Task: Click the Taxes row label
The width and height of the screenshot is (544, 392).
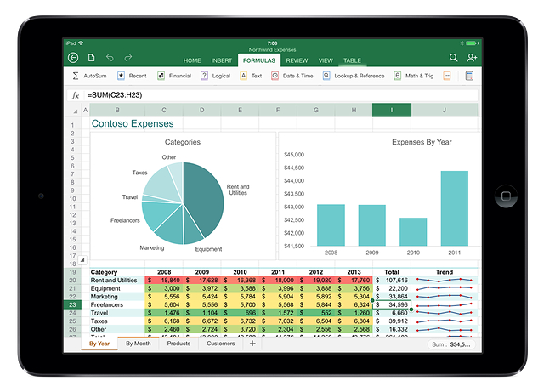Action: 99,321
